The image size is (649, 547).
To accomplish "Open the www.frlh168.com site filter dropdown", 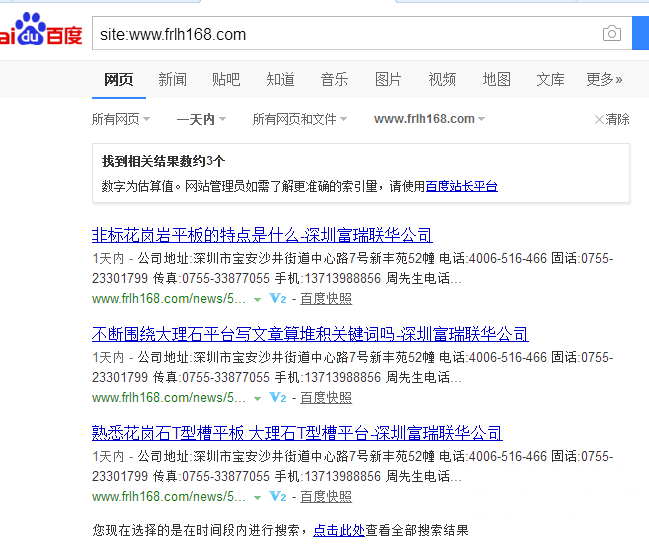I will 429,119.
